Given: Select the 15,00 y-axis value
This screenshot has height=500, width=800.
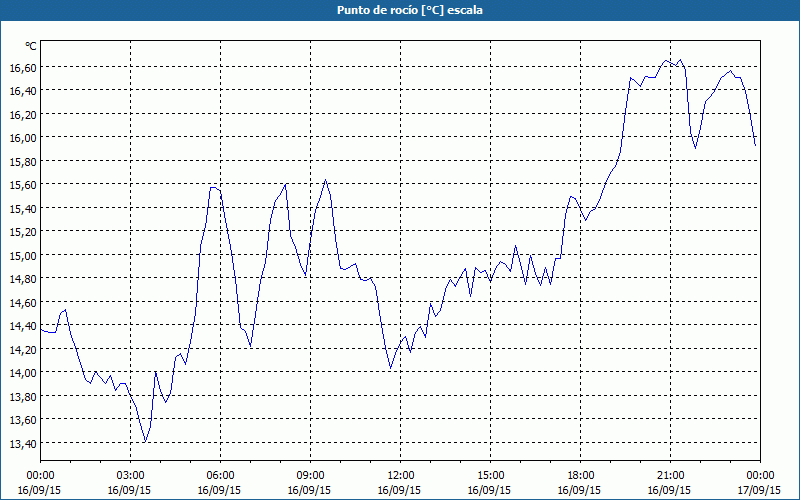Looking at the screenshot, I should 23,256.
